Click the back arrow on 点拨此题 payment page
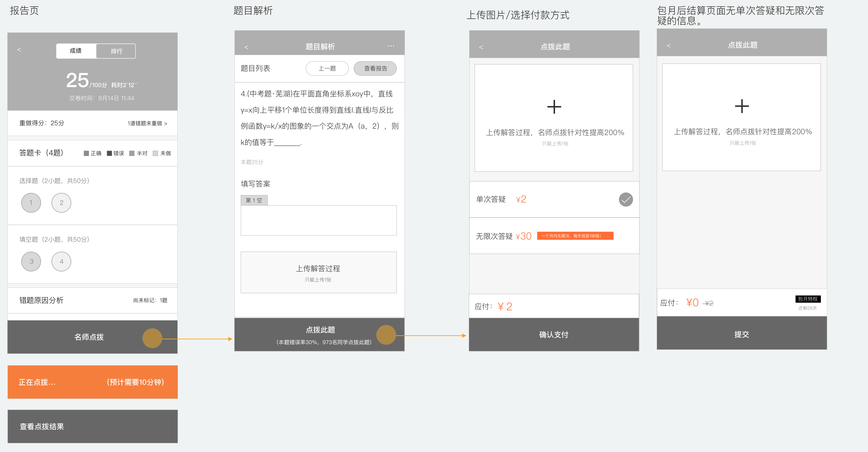This screenshot has width=868, height=452. click(481, 47)
